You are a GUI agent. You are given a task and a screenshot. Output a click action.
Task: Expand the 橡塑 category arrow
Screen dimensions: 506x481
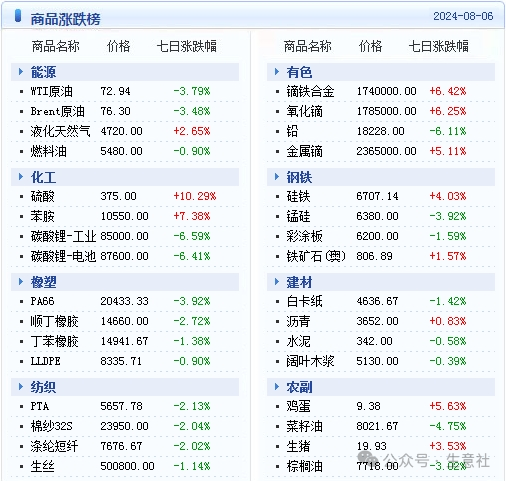pyautogui.click(x=21, y=282)
